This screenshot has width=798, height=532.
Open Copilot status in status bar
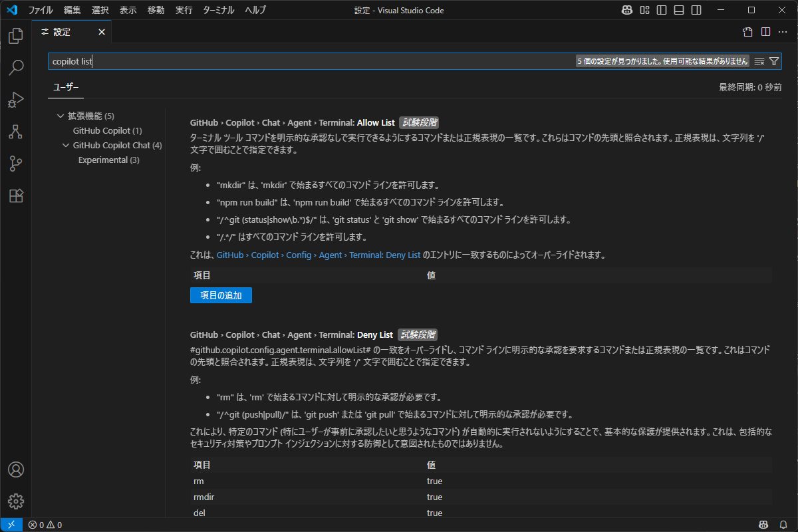(764, 525)
